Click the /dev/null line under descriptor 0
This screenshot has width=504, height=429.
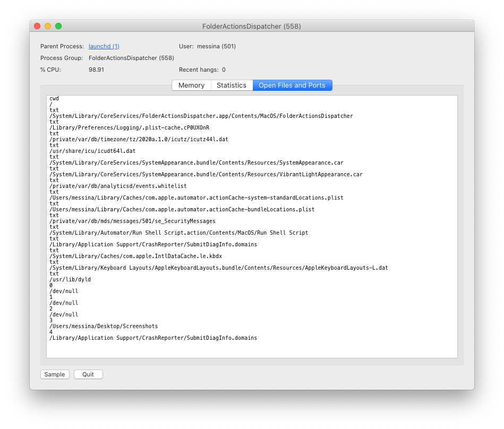(x=64, y=291)
